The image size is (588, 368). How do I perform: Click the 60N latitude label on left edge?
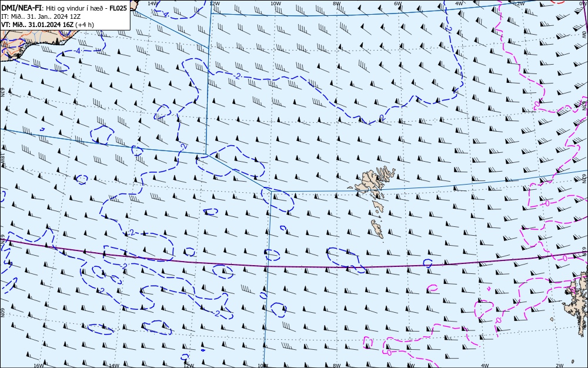click(x=2, y=313)
